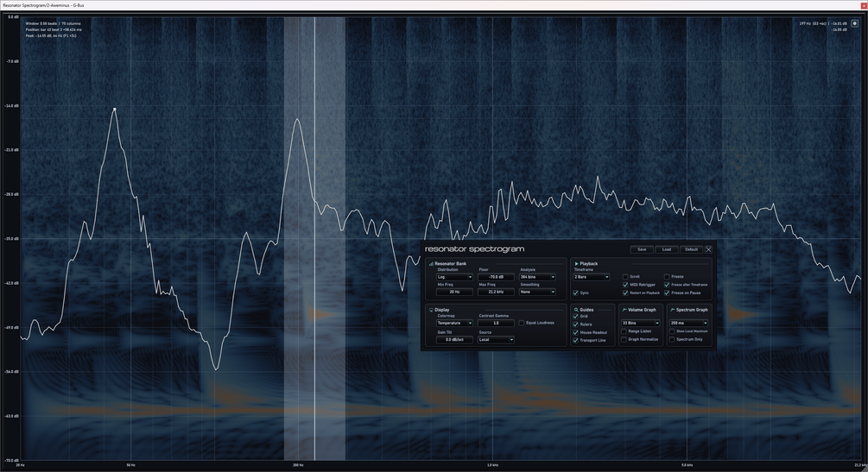The height and width of the screenshot is (472, 868).
Task: Toggle the Freeze checkbox
Action: click(x=667, y=276)
